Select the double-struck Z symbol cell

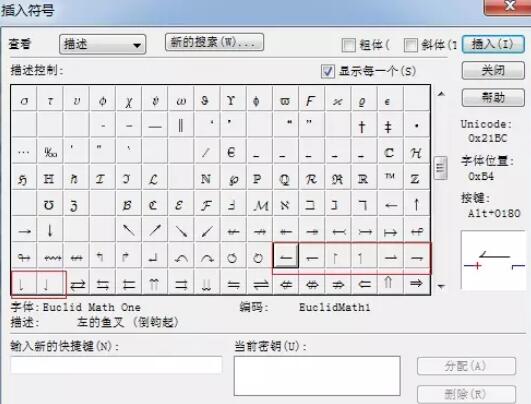tap(416, 178)
